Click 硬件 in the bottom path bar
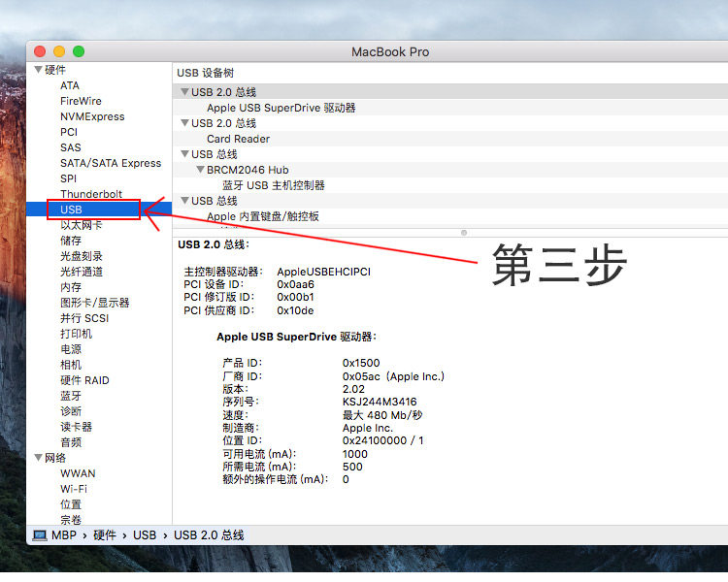728x582 pixels. pos(105,535)
